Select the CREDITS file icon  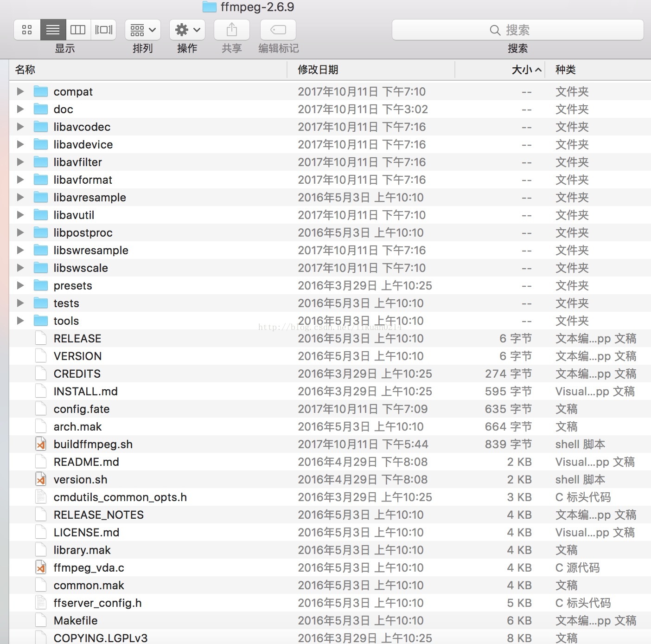click(x=41, y=374)
